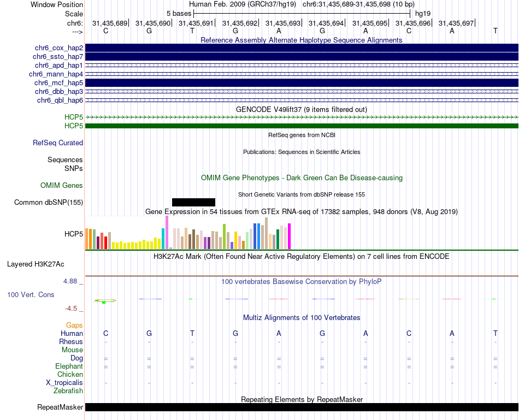Screen dimensions: 519x420
Task: Click the Mouse species row label
Action: pyautogui.click(x=72, y=350)
